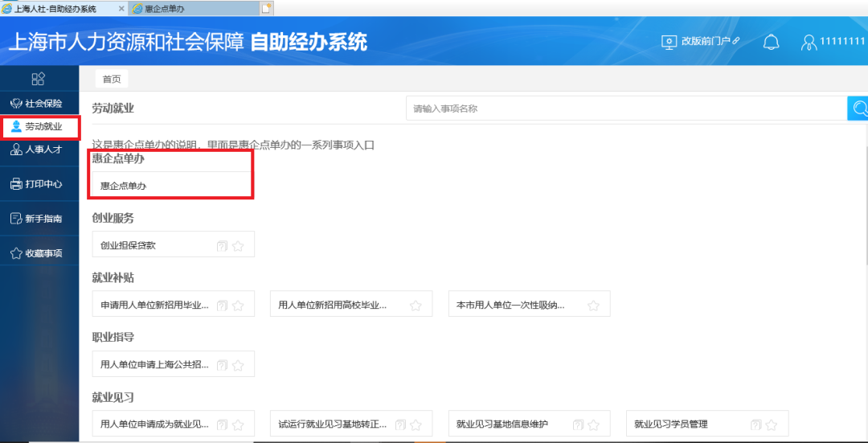Star the 就业见习学员管理 card
The width and height of the screenshot is (868, 443).
[x=772, y=425]
